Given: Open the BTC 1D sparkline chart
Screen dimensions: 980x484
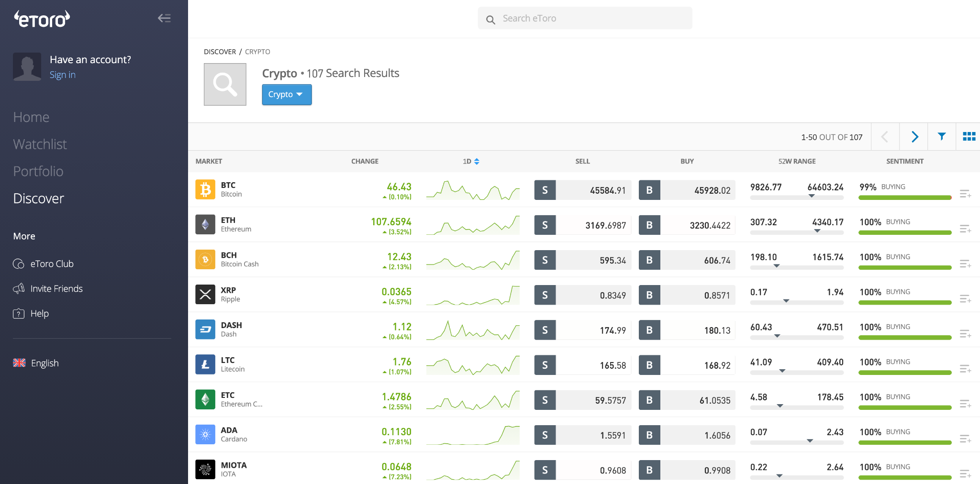Looking at the screenshot, I should tap(473, 190).
